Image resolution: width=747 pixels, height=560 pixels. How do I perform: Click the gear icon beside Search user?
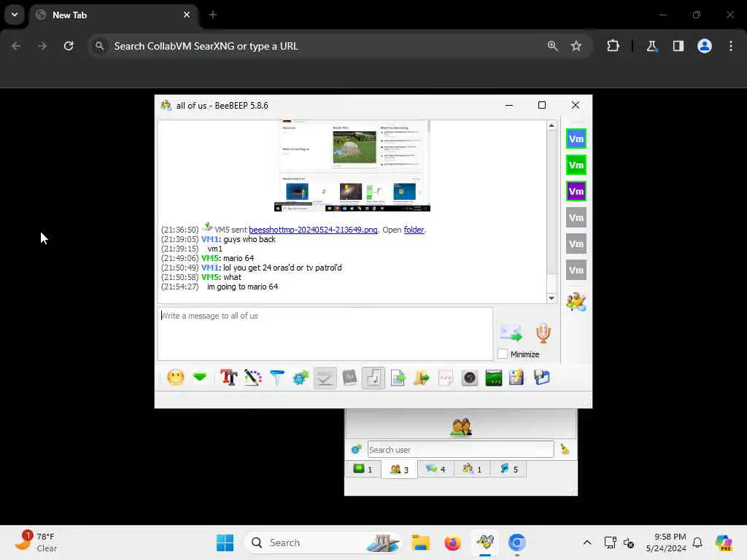pos(356,449)
